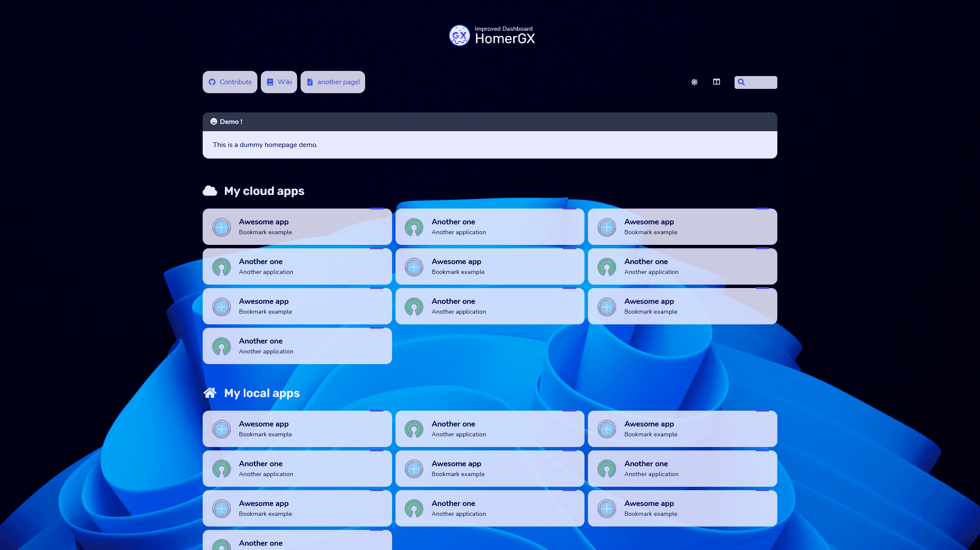Screen dimensions: 980x550
Task: Click the search magnifier icon
Action: (741, 82)
